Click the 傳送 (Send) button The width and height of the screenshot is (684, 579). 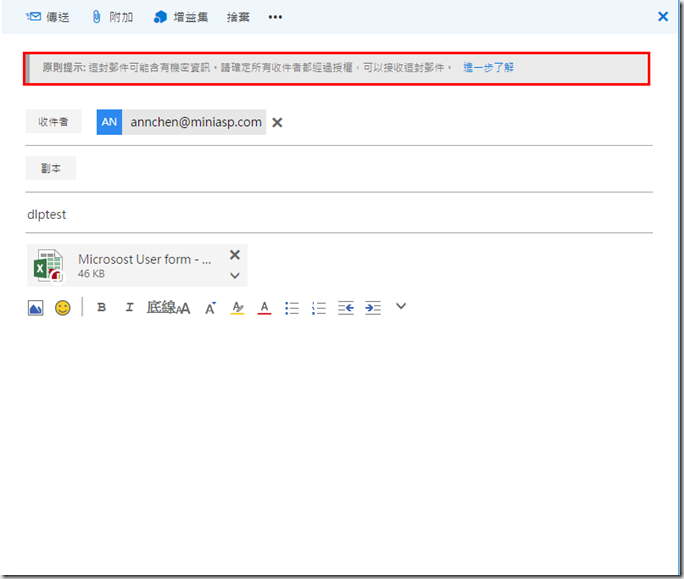[48, 17]
